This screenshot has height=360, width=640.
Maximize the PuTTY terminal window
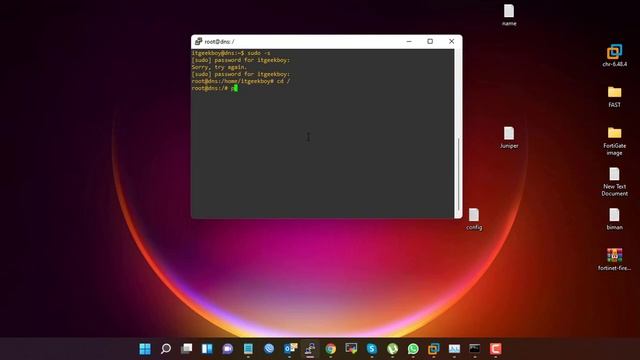coord(430,41)
